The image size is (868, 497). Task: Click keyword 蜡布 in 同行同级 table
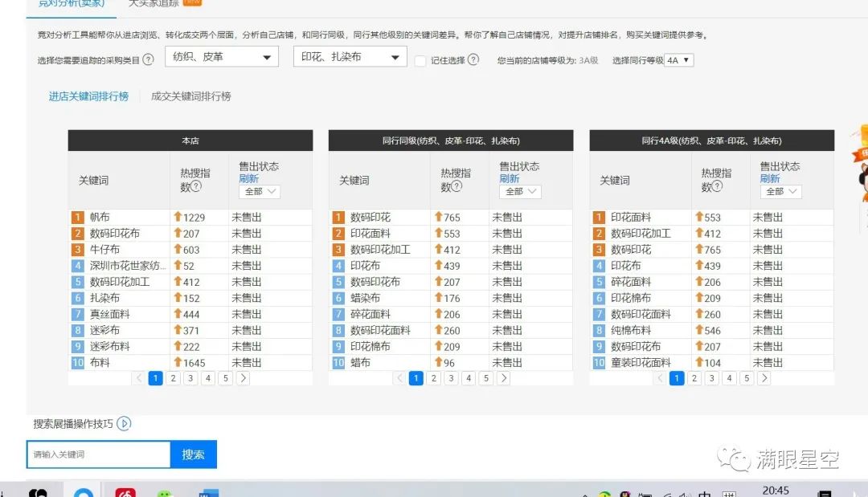360,363
